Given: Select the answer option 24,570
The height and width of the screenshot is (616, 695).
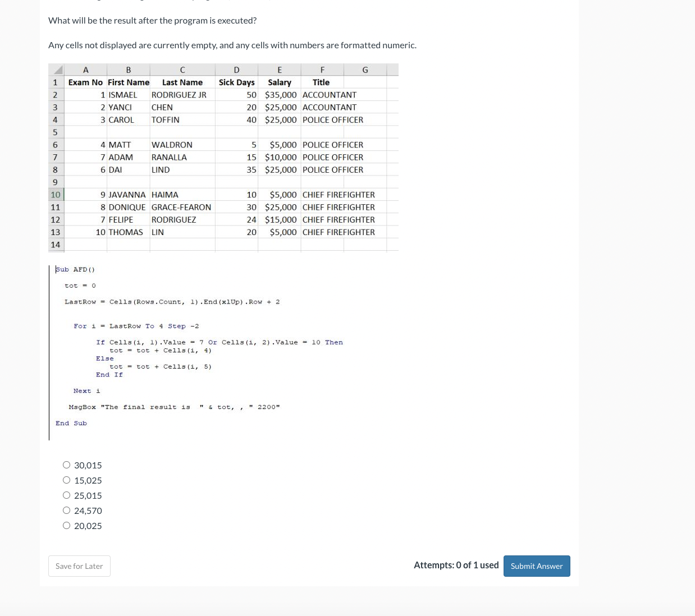Looking at the screenshot, I should point(66,510).
